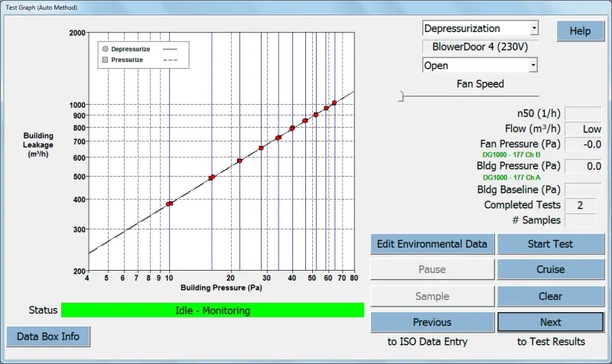Screen dimensions: 612x364
Task: Select the Flow (m³/h) value field
Action: pyautogui.click(x=583, y=129)
